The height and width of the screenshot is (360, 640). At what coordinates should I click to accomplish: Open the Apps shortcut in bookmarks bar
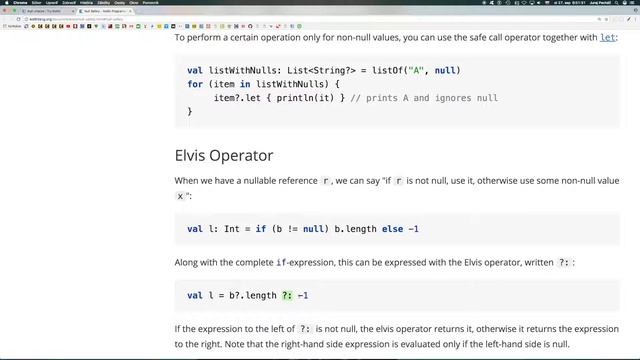click(x=11, y=26)
